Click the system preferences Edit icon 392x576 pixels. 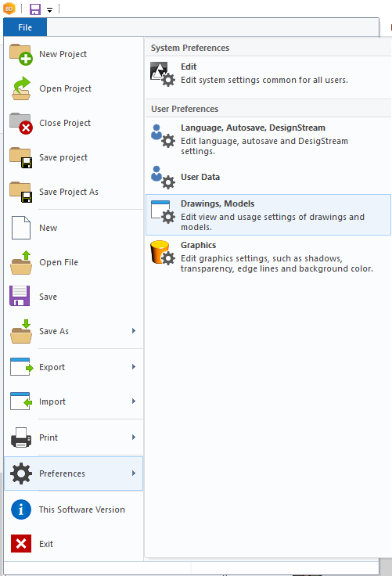(163, 74)
